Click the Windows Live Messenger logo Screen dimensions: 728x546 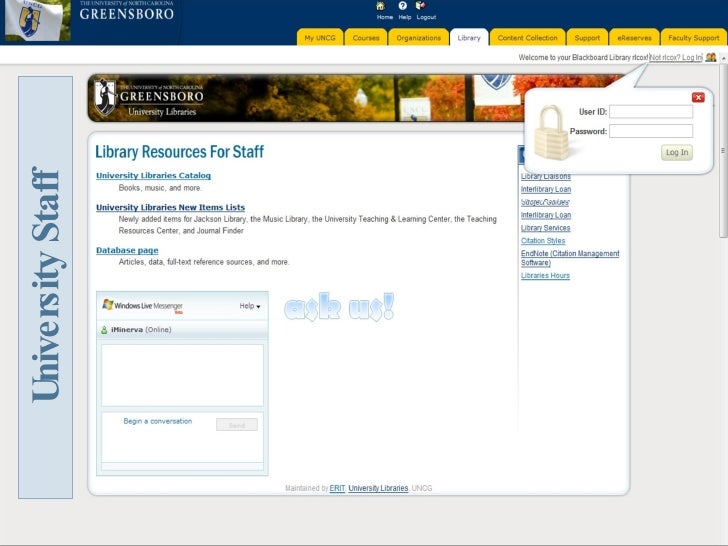tap(108, 305)
